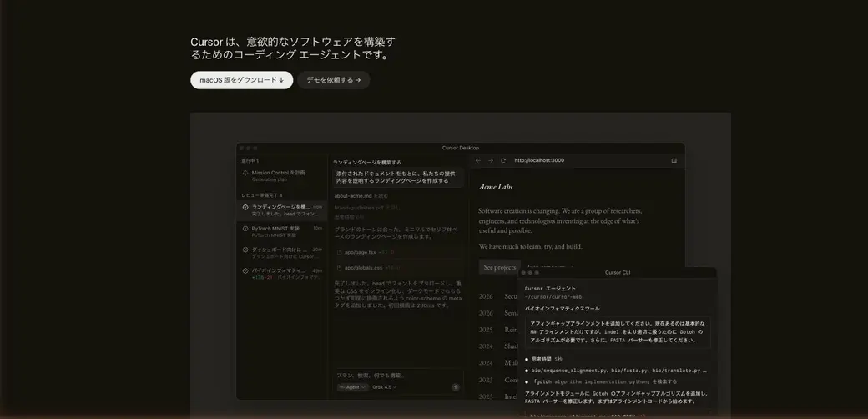Click the Cursor CLI window title
The width and height of the screenshot is (868, 419).
tap(618, 272)
